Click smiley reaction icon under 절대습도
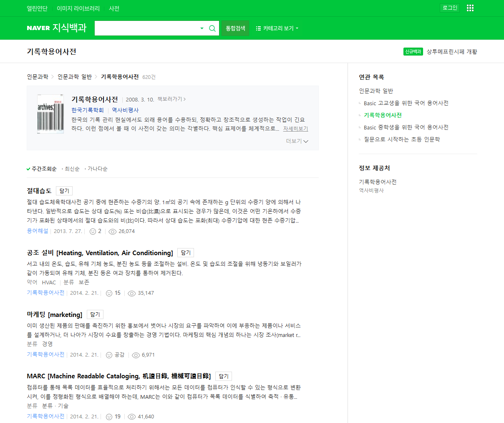Image resolution: width=504 pixels, height=423 pixels. (93, 231)
